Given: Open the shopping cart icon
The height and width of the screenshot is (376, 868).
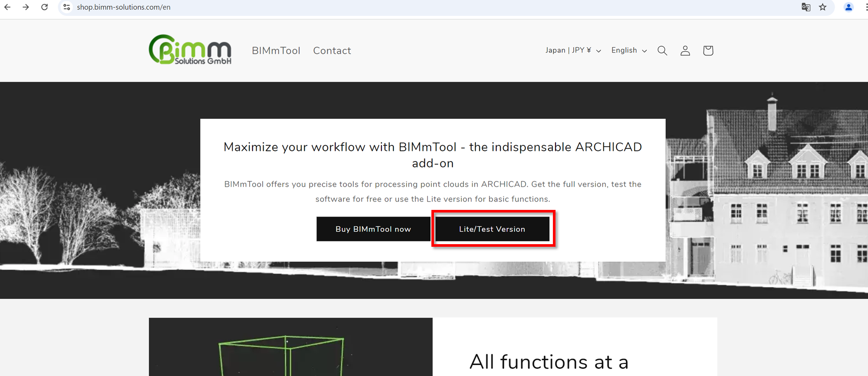Looking at the screenshot, I should point(708,51).
